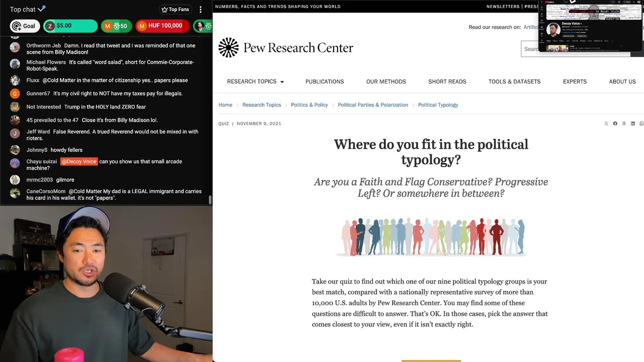Click the Newsletters link in top bar

point(503,7)
